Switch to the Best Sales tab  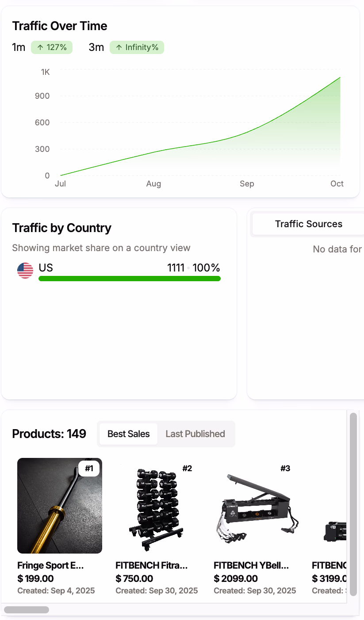pos(128,434)
